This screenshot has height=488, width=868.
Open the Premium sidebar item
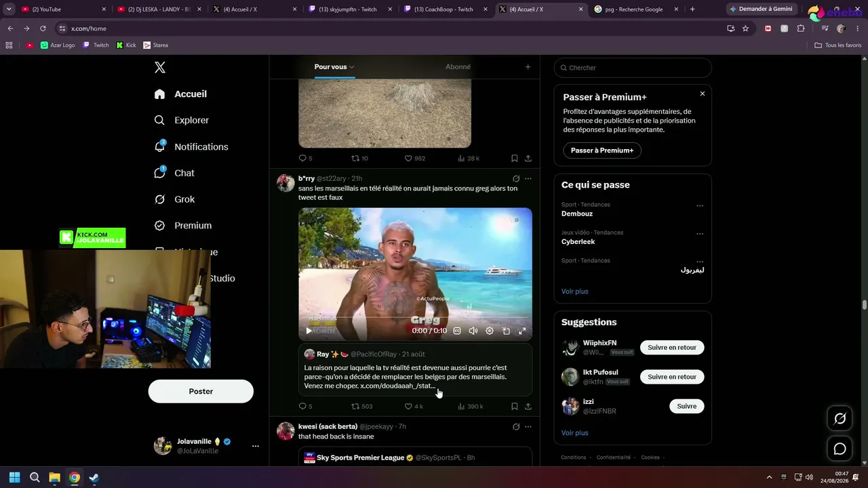tap(183, 226)
